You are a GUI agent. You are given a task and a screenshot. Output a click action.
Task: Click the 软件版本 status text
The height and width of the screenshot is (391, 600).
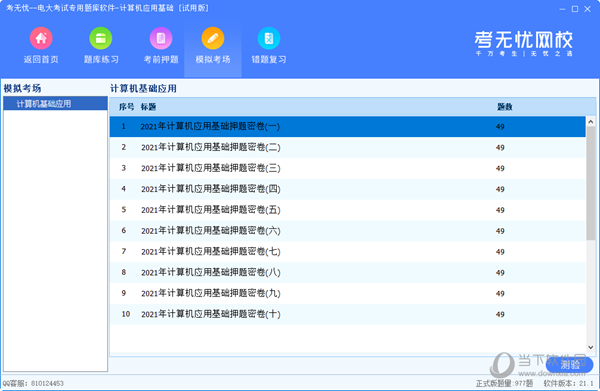pyautogui.click(x=569, y=383)
